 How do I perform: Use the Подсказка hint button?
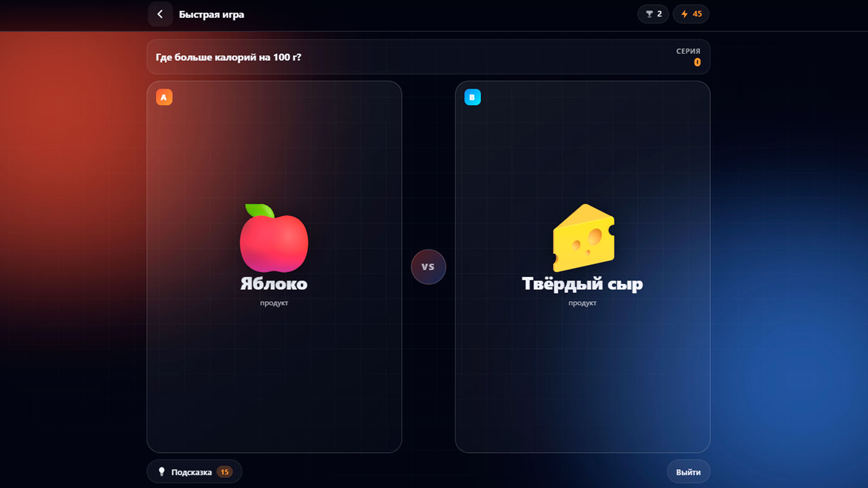pos(194,472)
